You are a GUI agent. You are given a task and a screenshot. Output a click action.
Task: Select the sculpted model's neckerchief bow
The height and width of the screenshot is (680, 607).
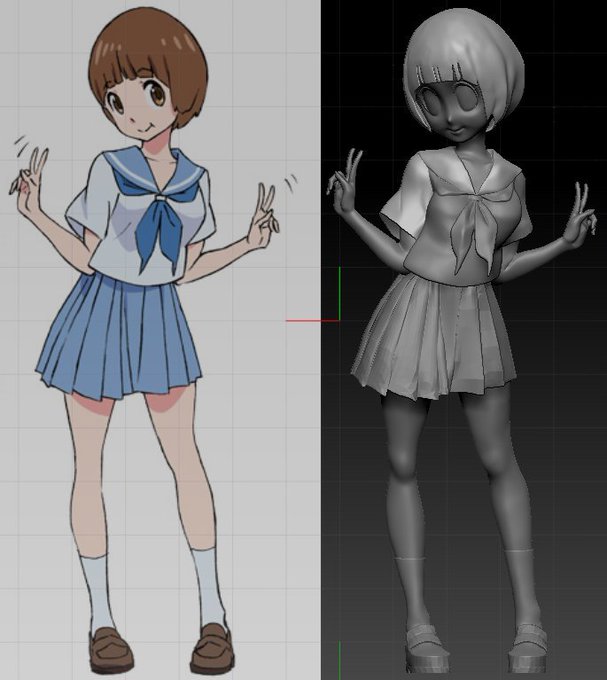click(475, 232)
